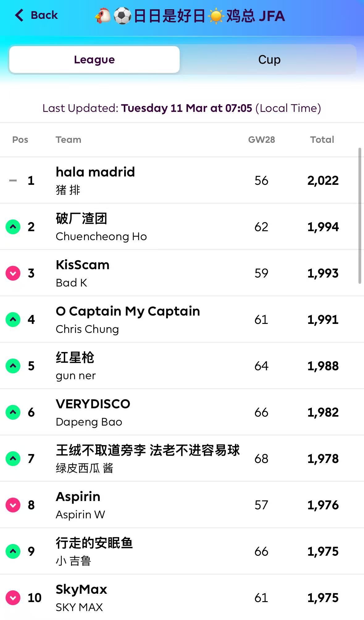Viewport: 364px width, 620px height.
Task: Go Back to previous page
Action: click(x=44, y=15)
